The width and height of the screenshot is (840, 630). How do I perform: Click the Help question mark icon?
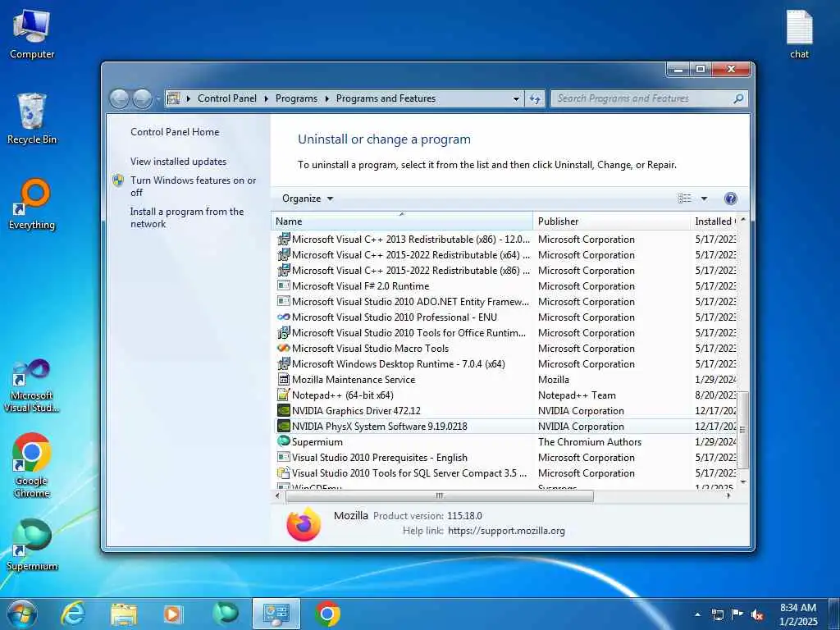pyautogui.click(x=730, y=199)
